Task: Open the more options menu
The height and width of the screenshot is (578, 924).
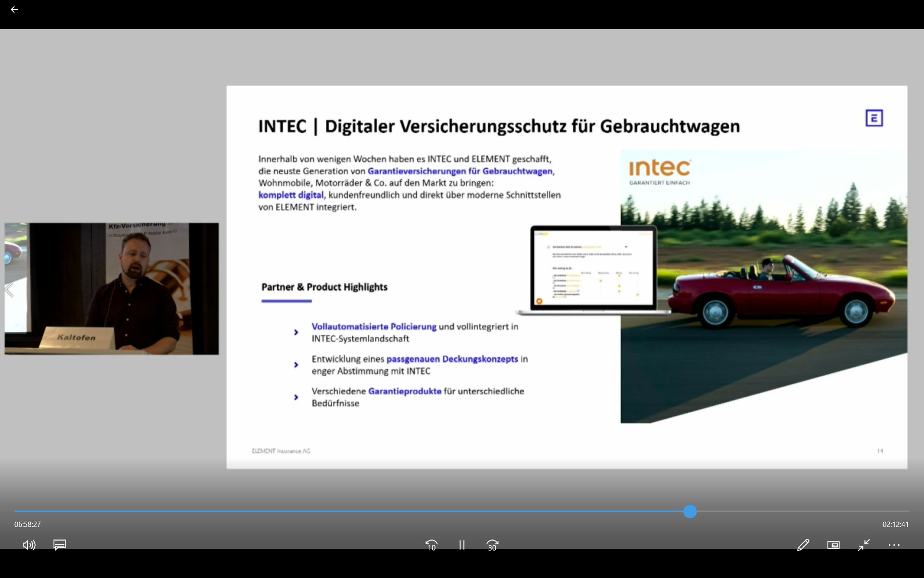Action: click(894, 545)
